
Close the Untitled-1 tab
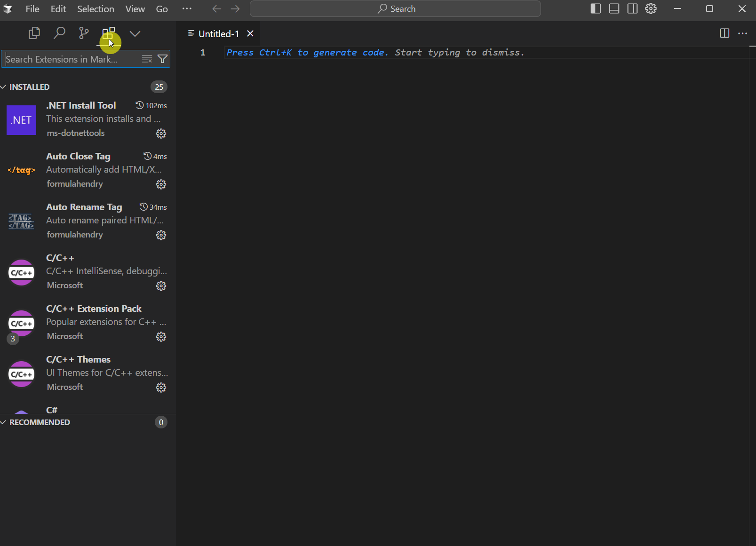250,34
